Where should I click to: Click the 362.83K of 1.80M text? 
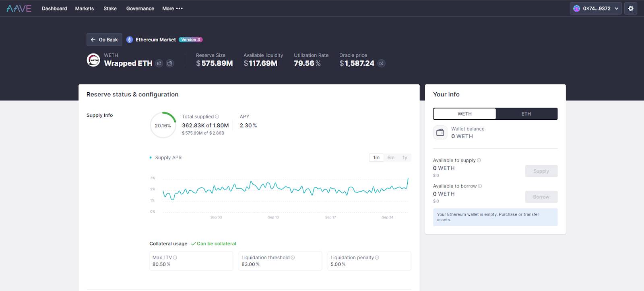click(x=205, y=125)
